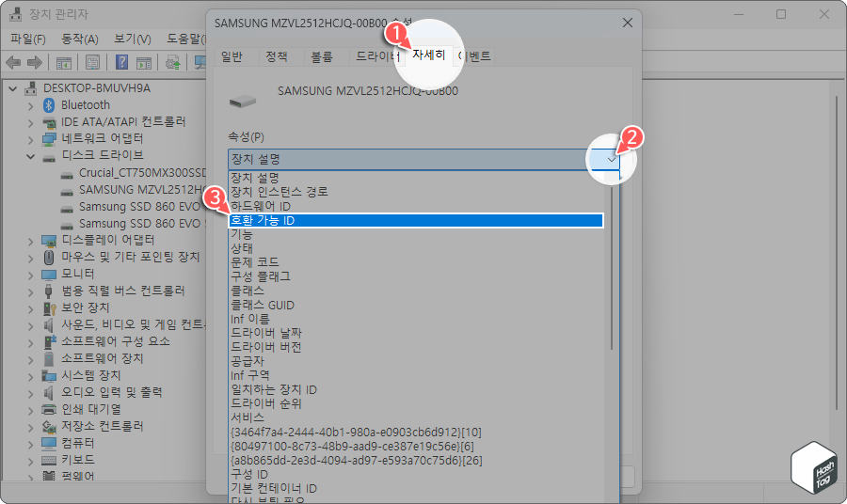Open the 파일(F) menu

pyautogui.click(x=28, y=39)
